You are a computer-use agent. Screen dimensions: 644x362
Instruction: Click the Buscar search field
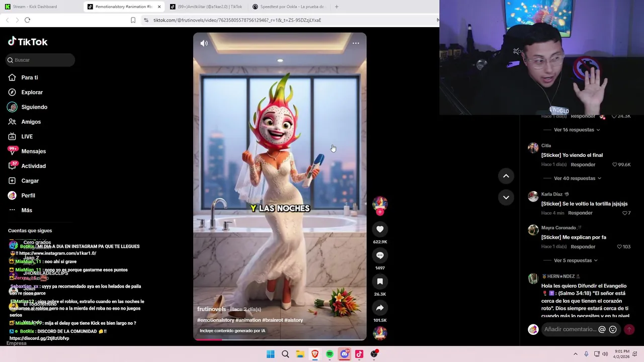tap(40, 60)
